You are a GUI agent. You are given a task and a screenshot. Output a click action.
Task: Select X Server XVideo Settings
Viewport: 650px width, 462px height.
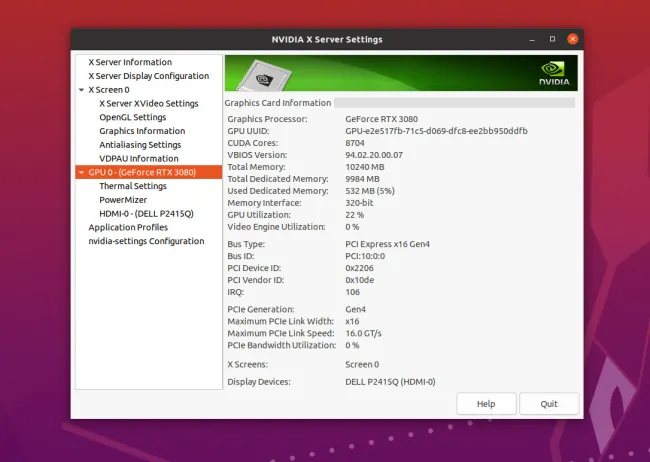(x=148, y=103)
